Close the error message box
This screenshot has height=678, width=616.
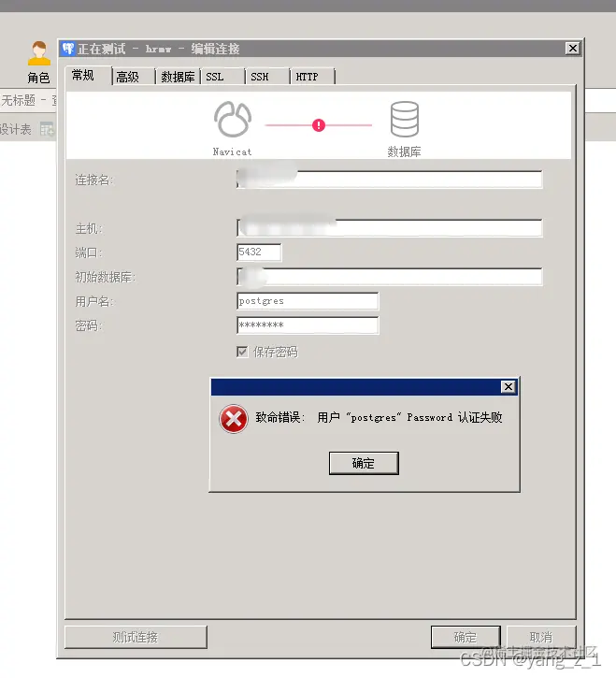509,386
